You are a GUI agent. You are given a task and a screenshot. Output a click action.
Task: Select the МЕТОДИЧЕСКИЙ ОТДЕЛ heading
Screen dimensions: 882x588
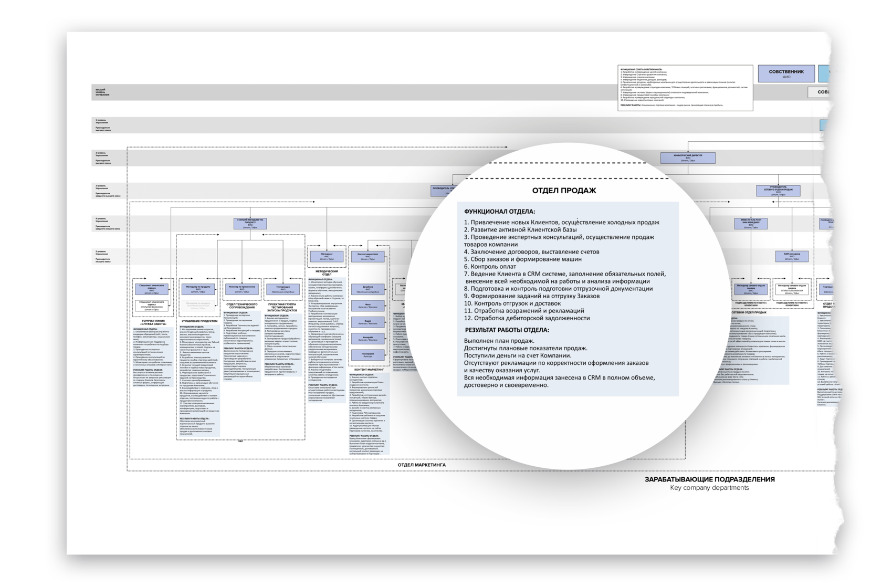tap(327, 272)
